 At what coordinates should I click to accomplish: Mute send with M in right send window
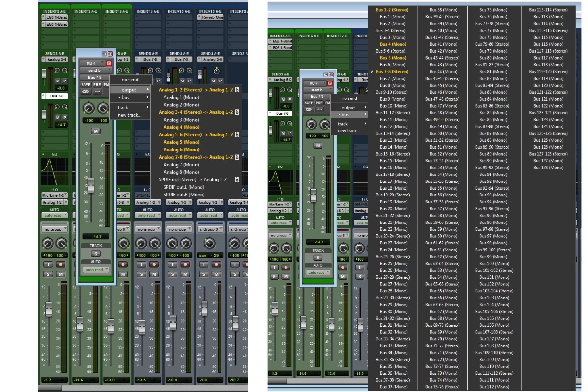coord(318,146)
